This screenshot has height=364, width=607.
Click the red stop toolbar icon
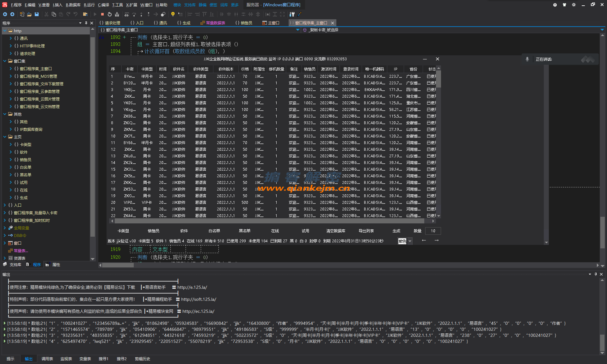pos(102,14)
